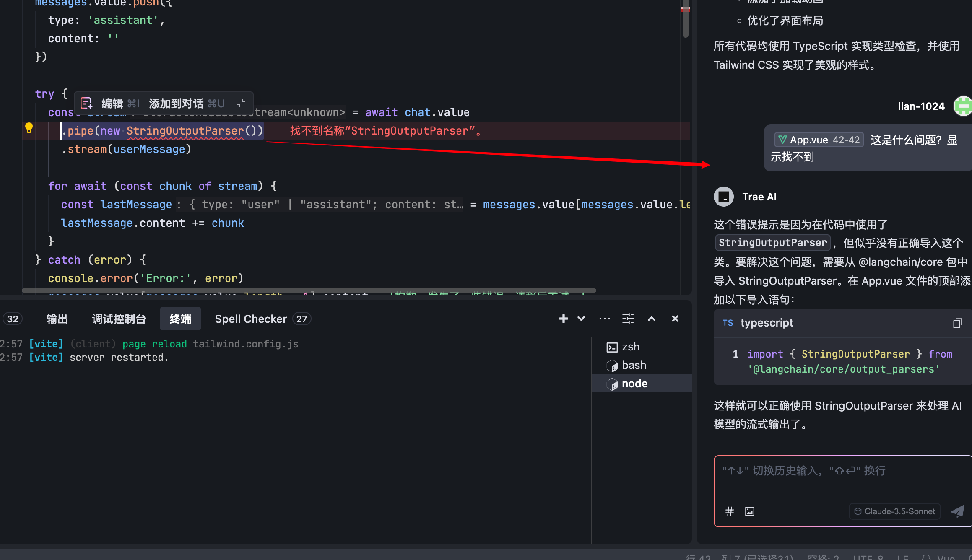Viewport: 972px width, 560px height.
Task: Copy the typescript import snippet
Action: point(958,323)
